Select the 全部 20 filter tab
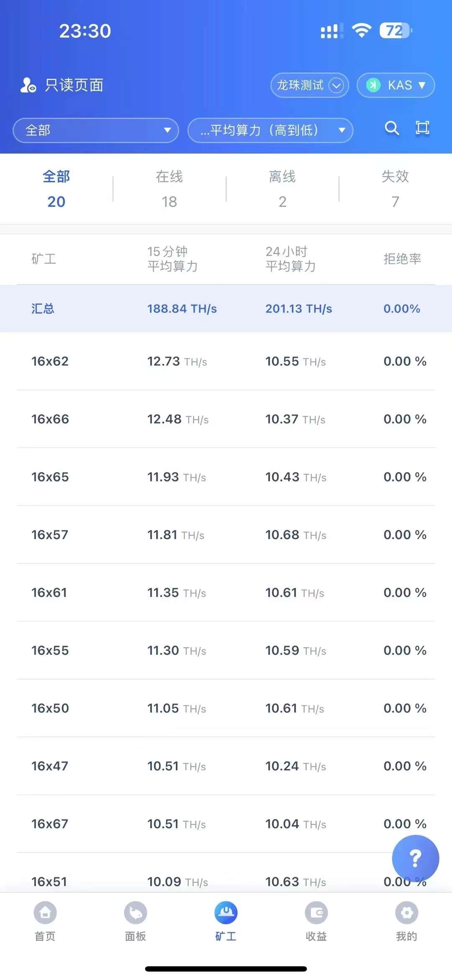 pos(56,189)
